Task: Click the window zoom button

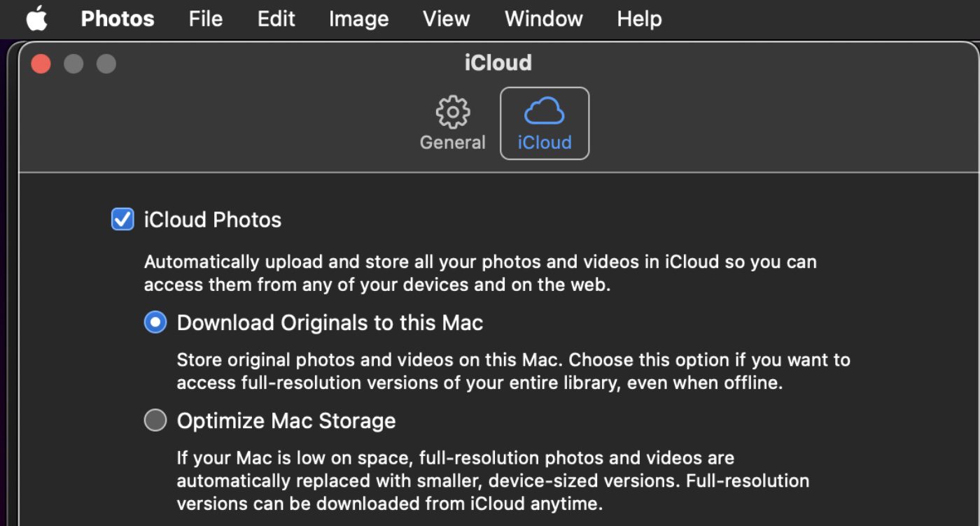Action: point(106,64)
